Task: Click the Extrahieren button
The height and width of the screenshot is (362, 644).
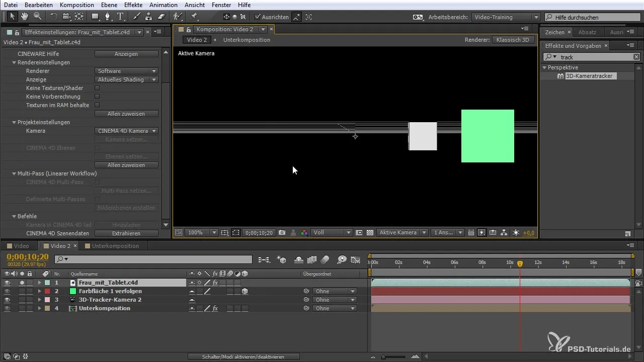Action: point(126,233)
